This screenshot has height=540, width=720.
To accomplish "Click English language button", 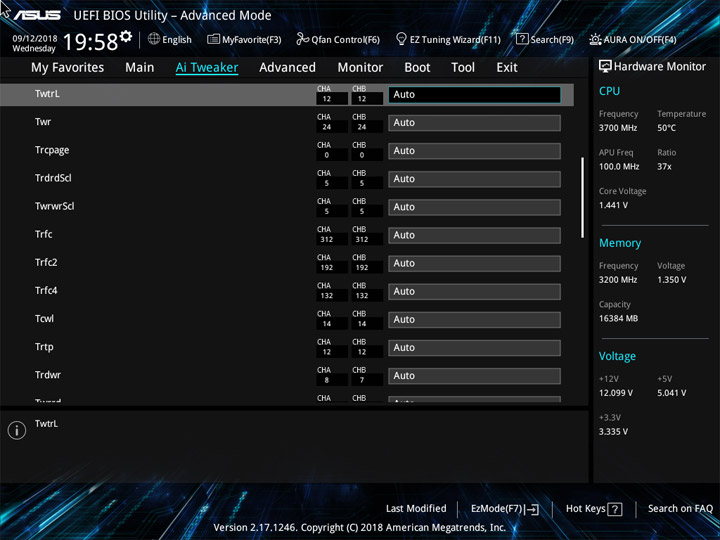I will pyautogui.click(x=177, y=39).
